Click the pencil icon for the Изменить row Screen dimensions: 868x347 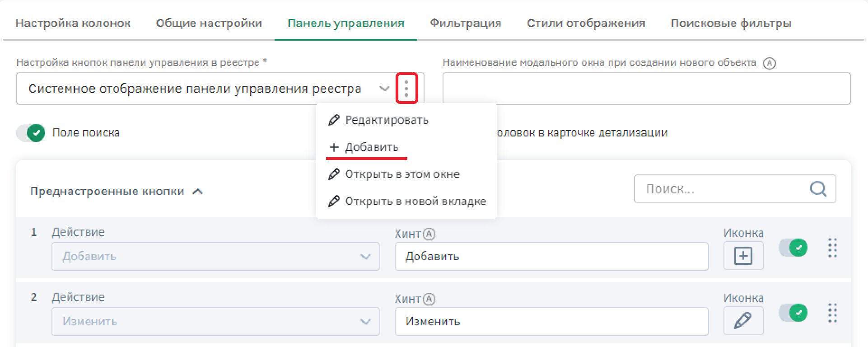coord(743,321)
